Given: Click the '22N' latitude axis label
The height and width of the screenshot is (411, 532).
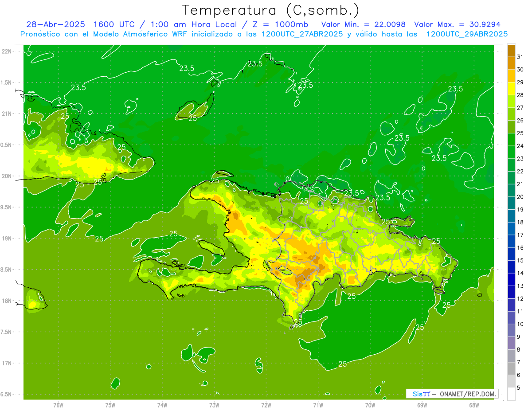Looking at the screenshot, I should [x=7, y=51].
